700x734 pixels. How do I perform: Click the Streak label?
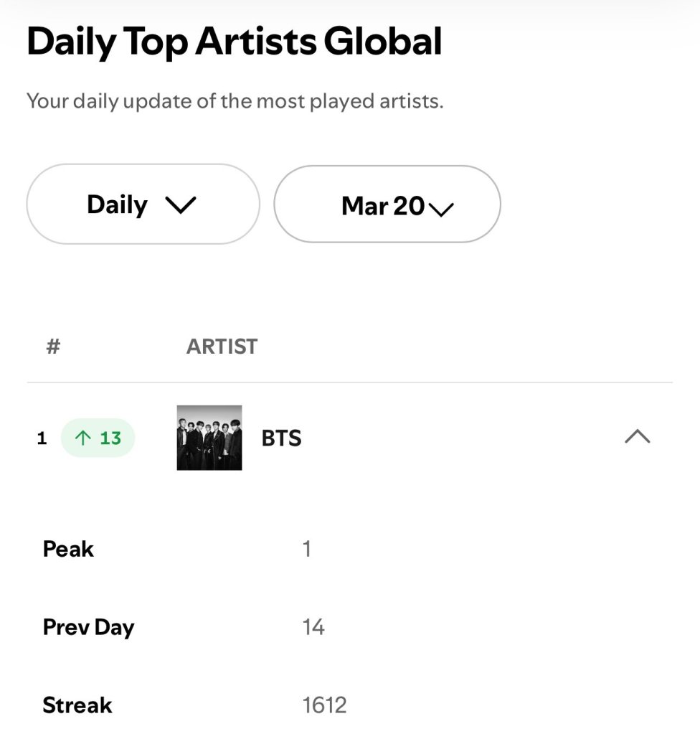click(x=77, y=705)
